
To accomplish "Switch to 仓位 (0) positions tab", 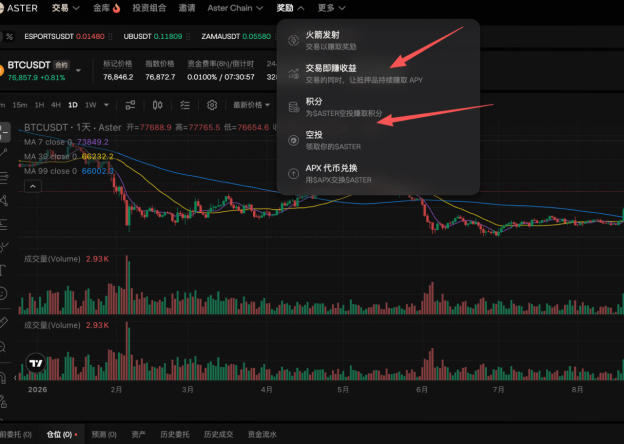I will click(62, 434).
